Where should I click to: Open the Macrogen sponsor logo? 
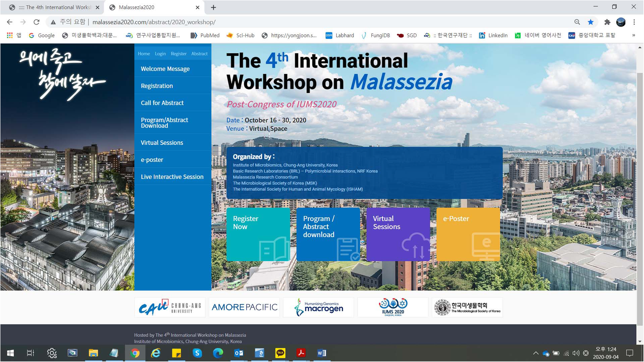tap(318, 307)
